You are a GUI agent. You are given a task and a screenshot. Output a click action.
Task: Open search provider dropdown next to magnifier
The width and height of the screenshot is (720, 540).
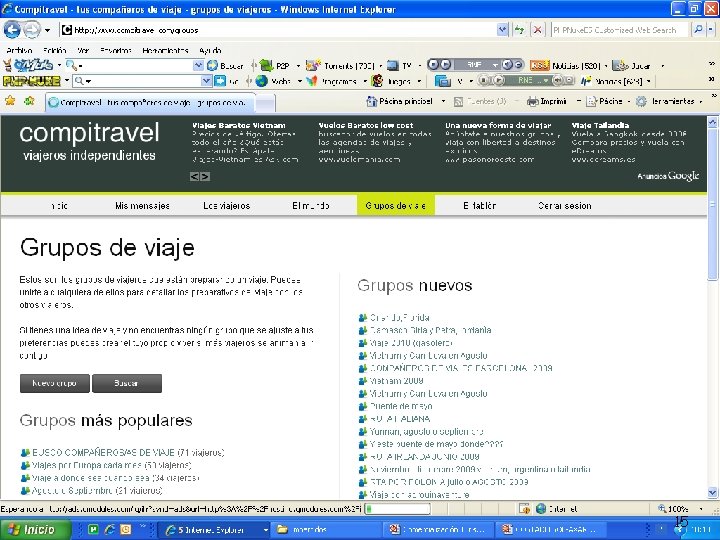pyautogui.click(x=711, y=29)
